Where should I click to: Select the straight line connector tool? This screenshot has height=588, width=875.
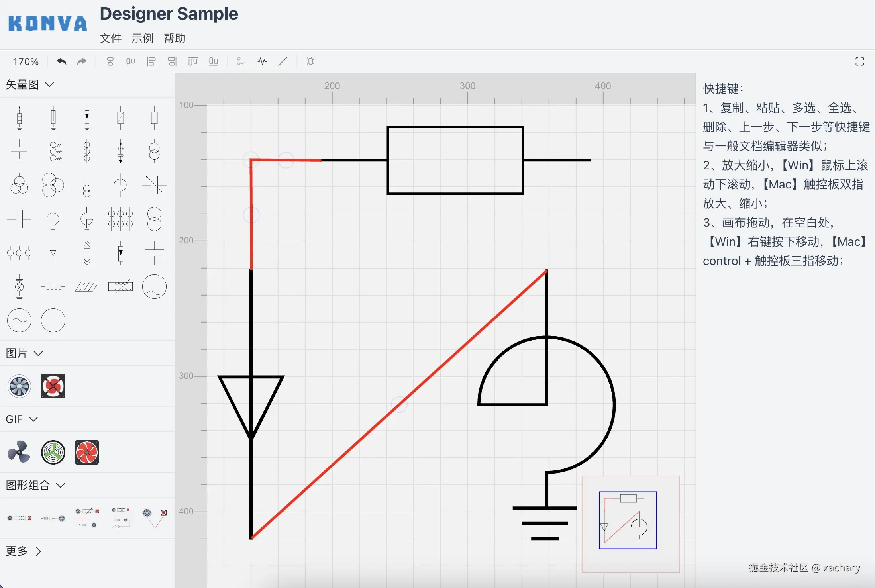point(283,61)
